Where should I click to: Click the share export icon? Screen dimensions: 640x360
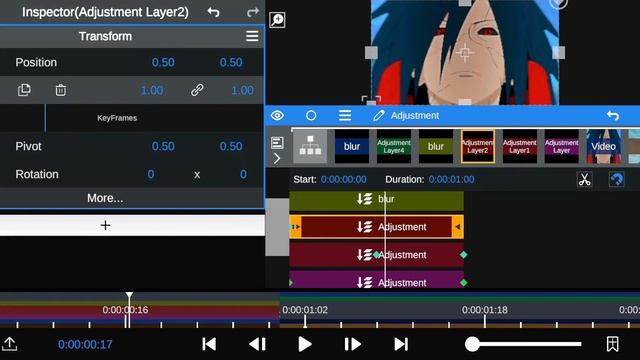(x=9, y=344)
